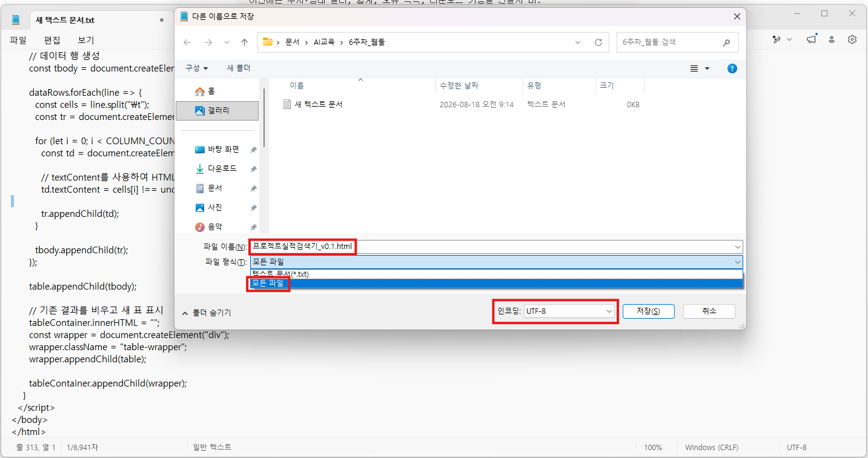
Task: Click the 취소 button
Action: (x=709, y=311)
